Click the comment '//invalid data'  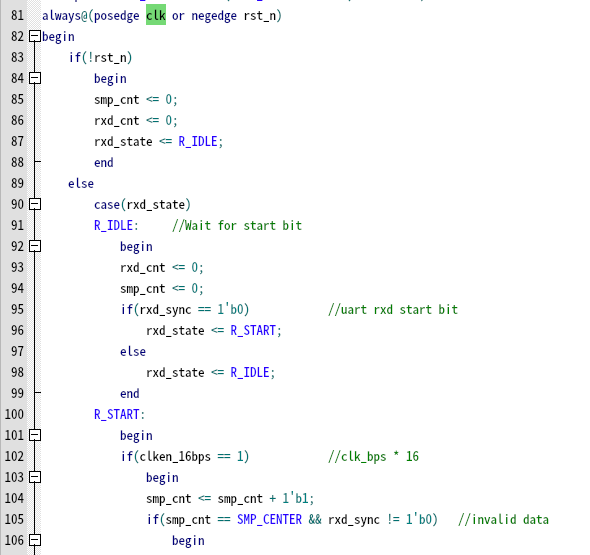click(x=503, y=520)
